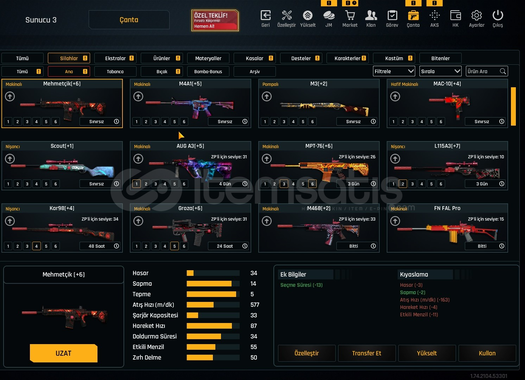
Task: Click the yellow inventory scrollbar
Action: [x=513, y=106]
